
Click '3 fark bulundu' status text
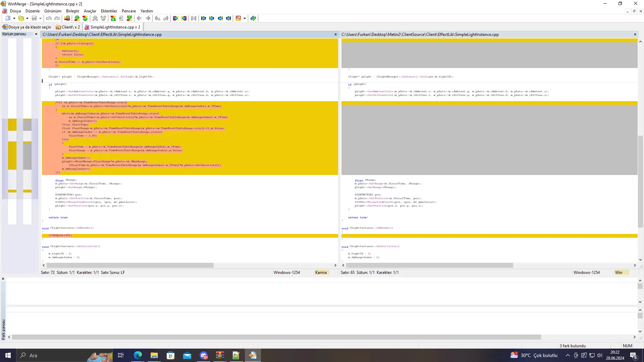pos(573,346)
